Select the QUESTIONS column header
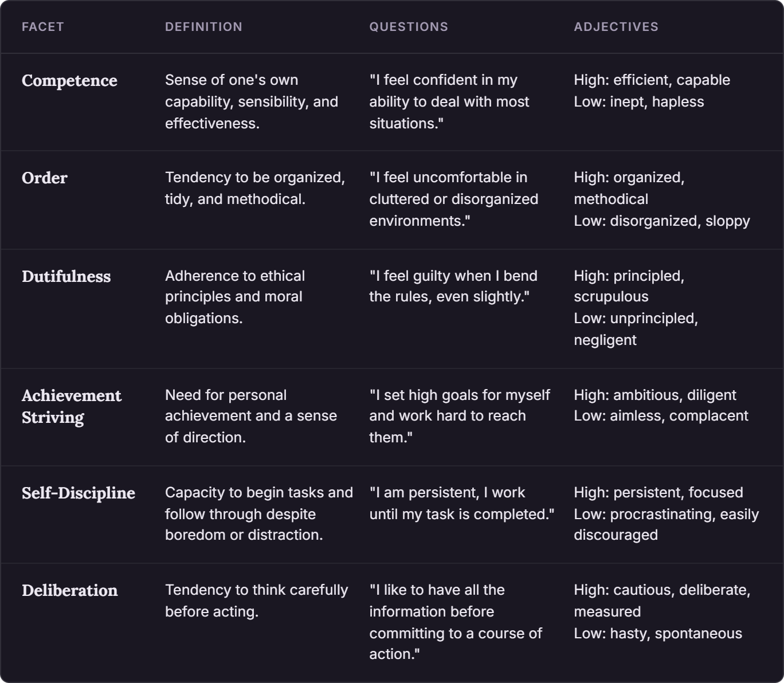 click(409, 27)
